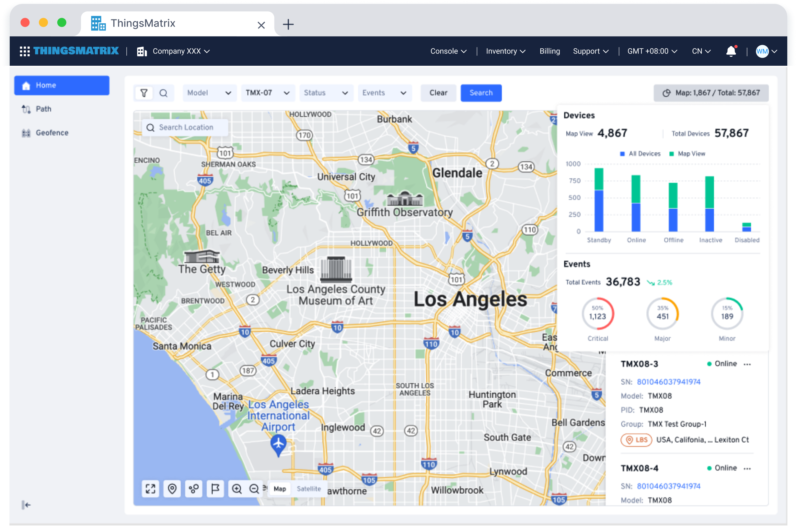Click the Major events ring gauge
797x532 pixels.
(662, 314)
